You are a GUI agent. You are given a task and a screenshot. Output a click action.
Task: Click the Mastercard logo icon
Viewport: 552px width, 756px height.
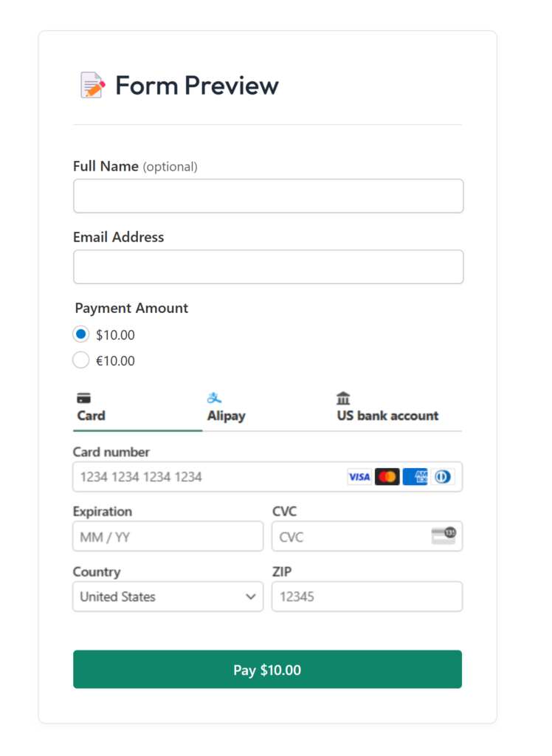tap(387, 477)
